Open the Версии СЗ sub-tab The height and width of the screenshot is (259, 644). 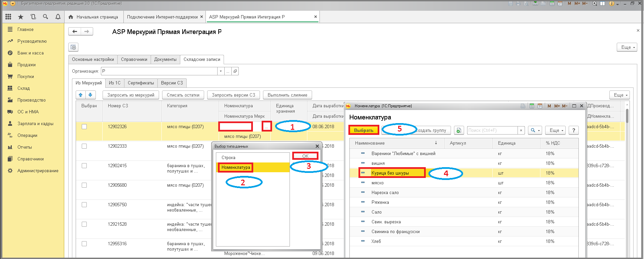tap(172, 83)
